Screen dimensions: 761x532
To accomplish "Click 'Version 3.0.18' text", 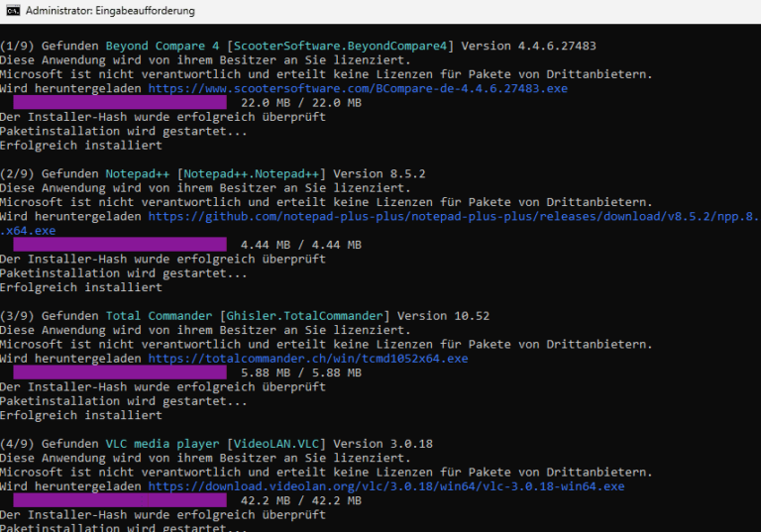I will 382,444.
